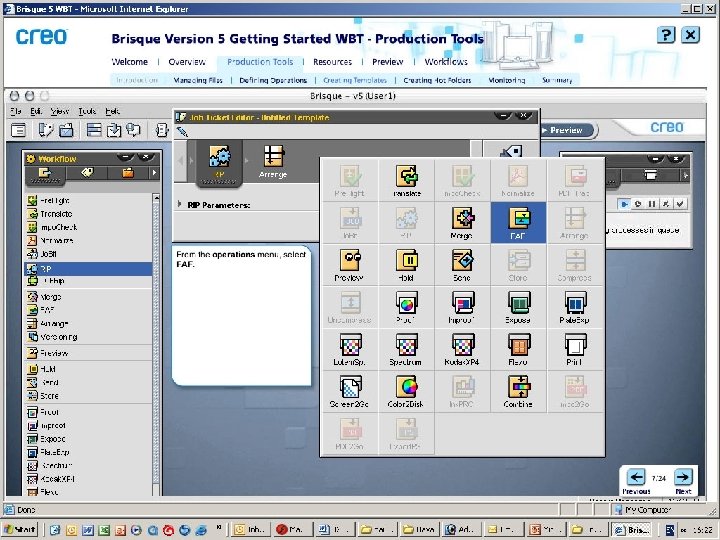Click the Send operation icon in the grid
This screenshot has height=540, width=720.
(462, 265)
